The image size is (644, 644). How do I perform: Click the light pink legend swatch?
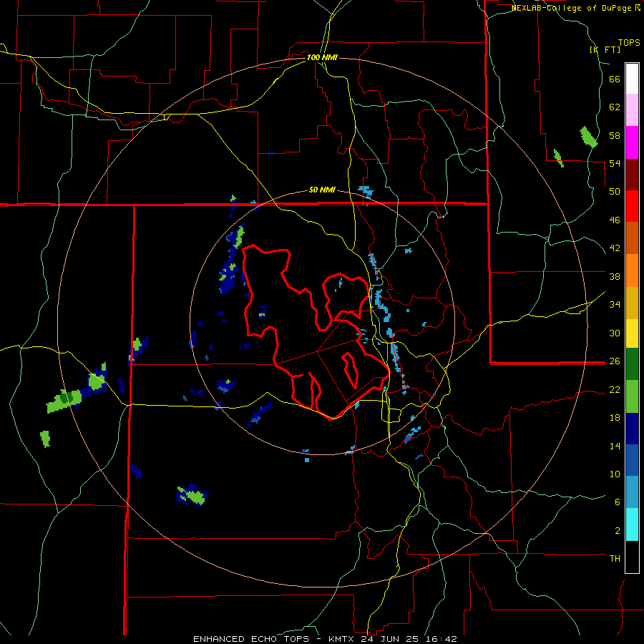pos(632,110)
